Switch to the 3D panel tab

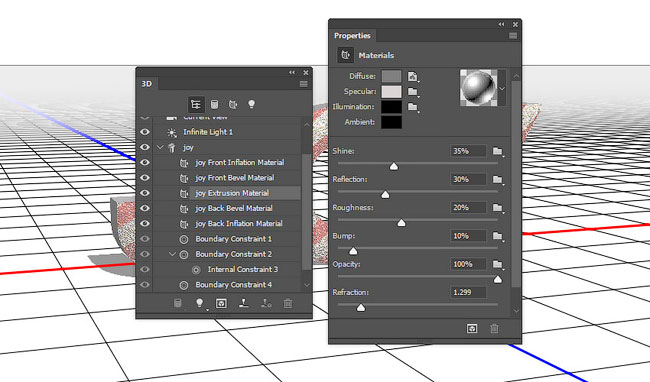point(147,84)
